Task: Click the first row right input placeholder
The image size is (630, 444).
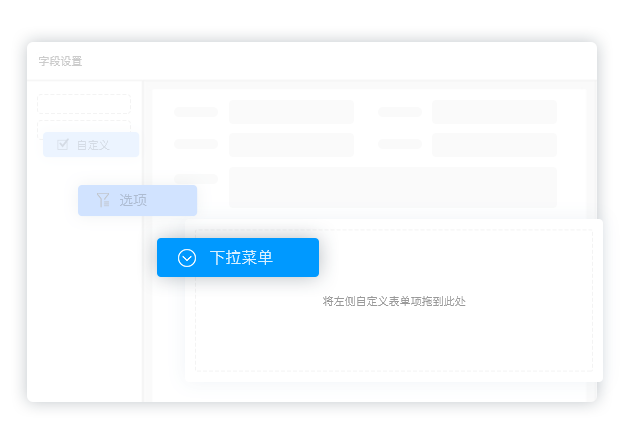Action: click(x=494, y=112)
